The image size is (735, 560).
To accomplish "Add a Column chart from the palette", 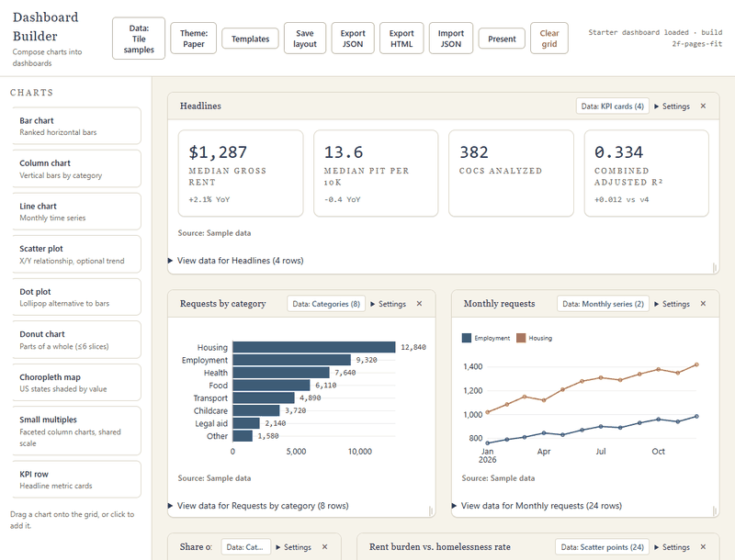I will (76, 169).
